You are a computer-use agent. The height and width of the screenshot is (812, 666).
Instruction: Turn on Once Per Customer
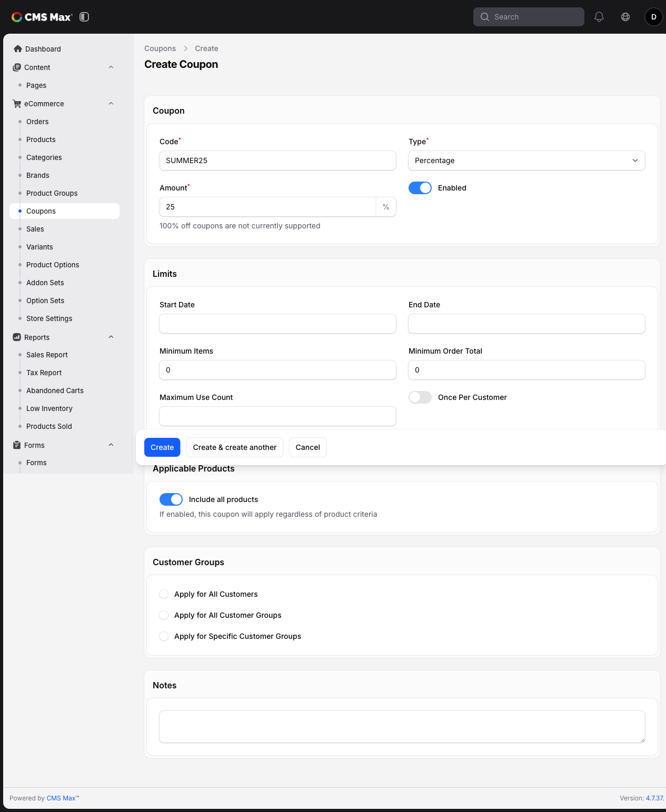(x=420, y=397)
